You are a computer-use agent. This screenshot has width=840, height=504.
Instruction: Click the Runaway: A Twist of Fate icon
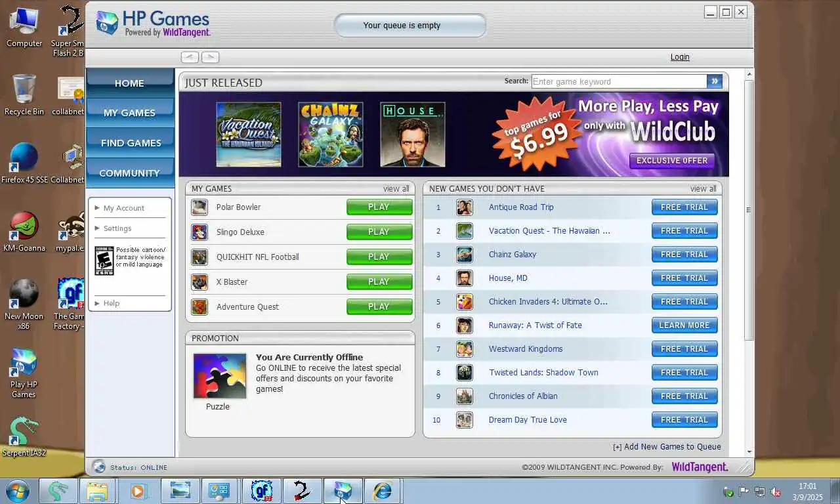[465, 325]
